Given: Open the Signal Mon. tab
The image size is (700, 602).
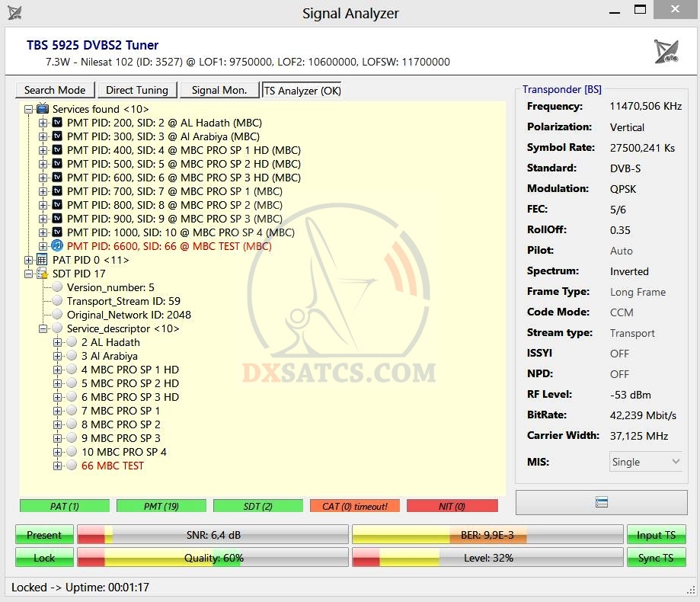Looking at the screenshot, I should [219, 90].
